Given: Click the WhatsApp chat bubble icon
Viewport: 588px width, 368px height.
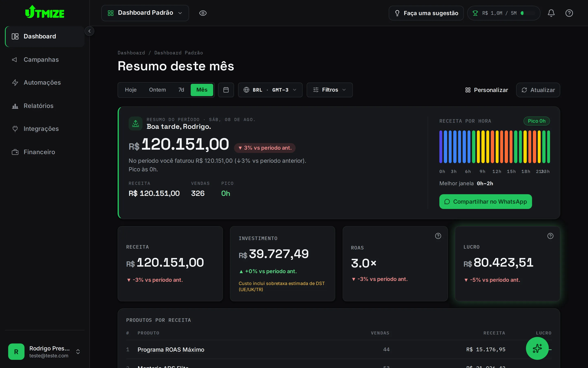Looking at the screenshot, I should pos(447,202).
